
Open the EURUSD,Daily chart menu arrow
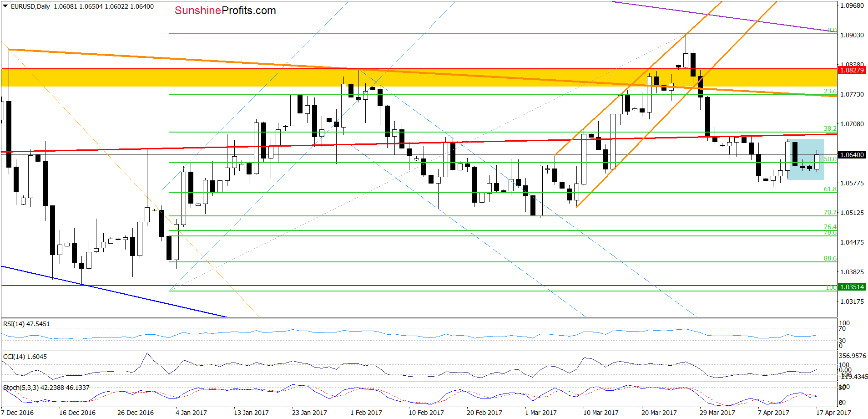(5, 6)
